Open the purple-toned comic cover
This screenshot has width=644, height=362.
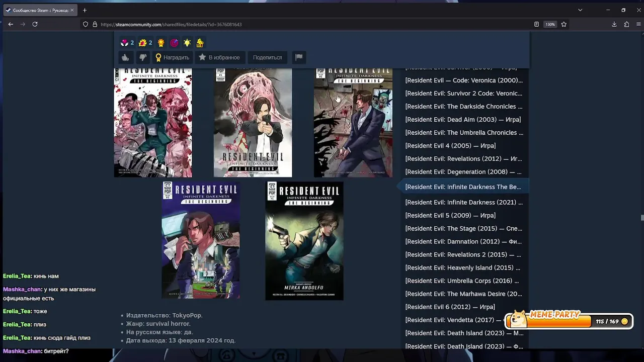[x=201, y=240]
